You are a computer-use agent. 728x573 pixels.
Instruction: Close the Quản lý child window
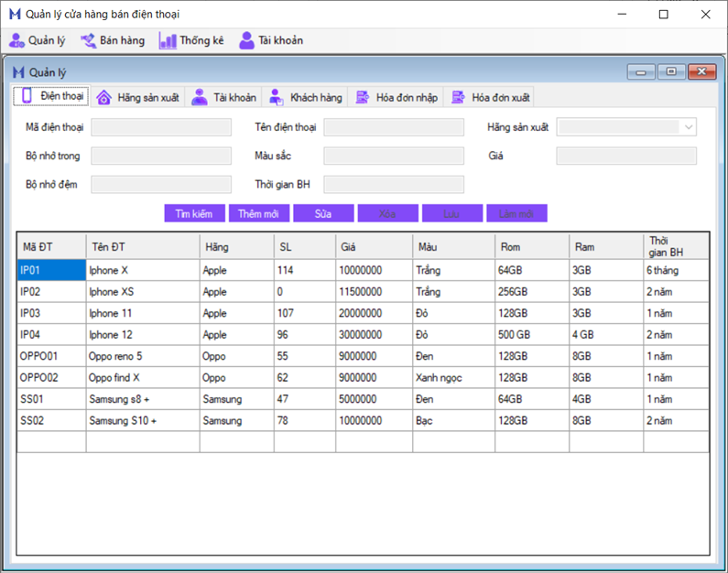point(701,72)
